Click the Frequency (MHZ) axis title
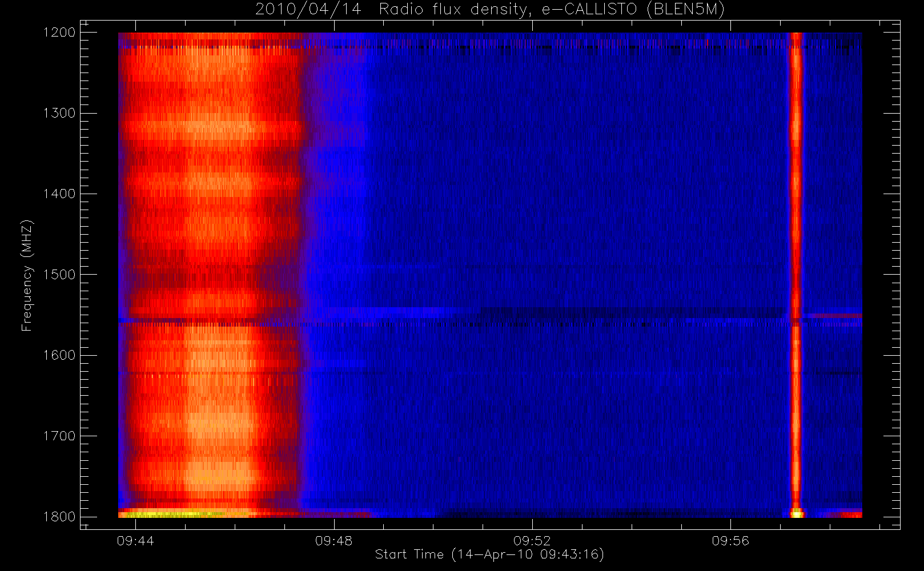 [27, 275]
